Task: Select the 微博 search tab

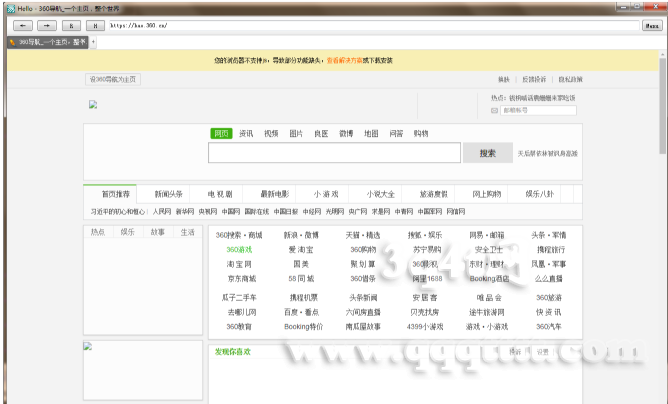Action: (346, 133)
